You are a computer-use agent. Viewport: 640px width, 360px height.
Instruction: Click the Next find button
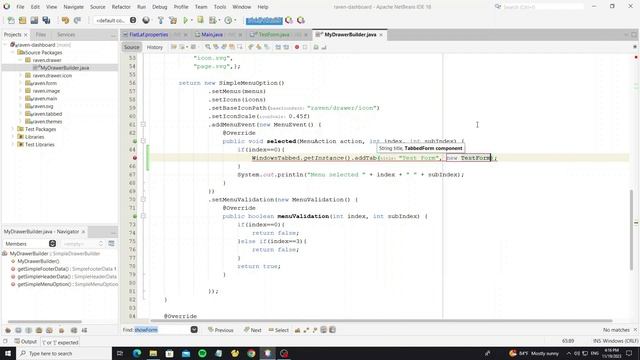coord(253,330)
